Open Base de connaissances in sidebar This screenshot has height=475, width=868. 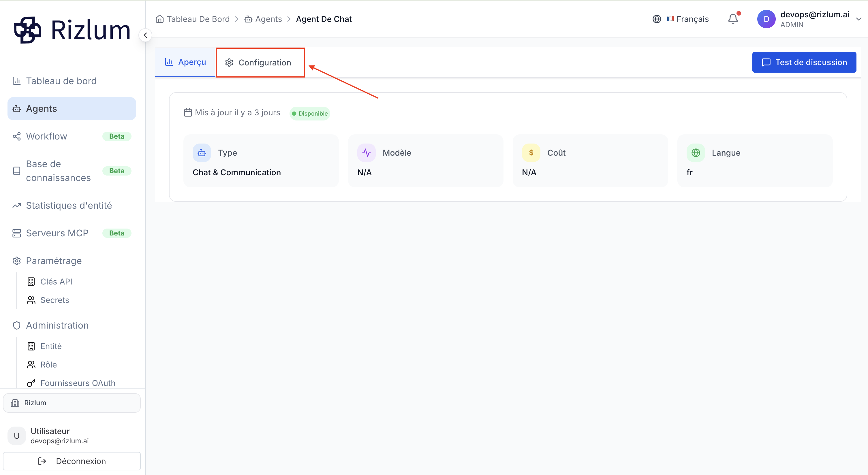click(72, 171)
